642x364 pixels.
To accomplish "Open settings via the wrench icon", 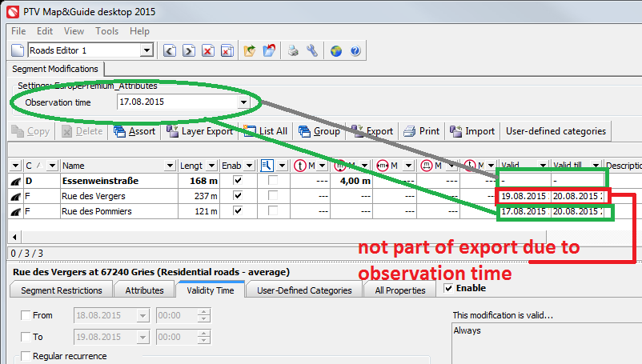I will coord(312,50).
